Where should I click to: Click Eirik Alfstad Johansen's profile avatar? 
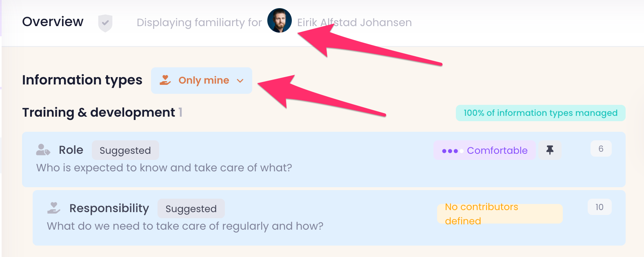[x=280, y=20]
